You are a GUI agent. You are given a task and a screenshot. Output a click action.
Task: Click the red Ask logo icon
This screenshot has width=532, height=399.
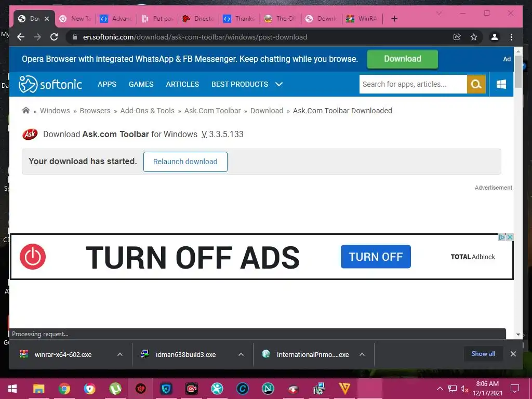pos(30,134)
